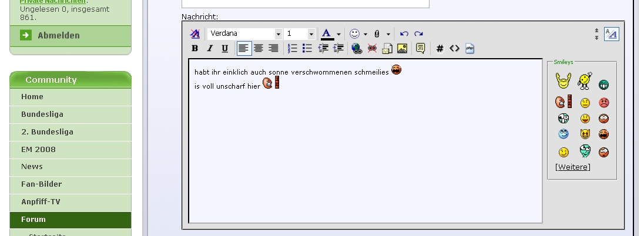The height and width of the screenshot is (236, 644).
Task: Click the undo arrow icon
Action: coord(404,34)
